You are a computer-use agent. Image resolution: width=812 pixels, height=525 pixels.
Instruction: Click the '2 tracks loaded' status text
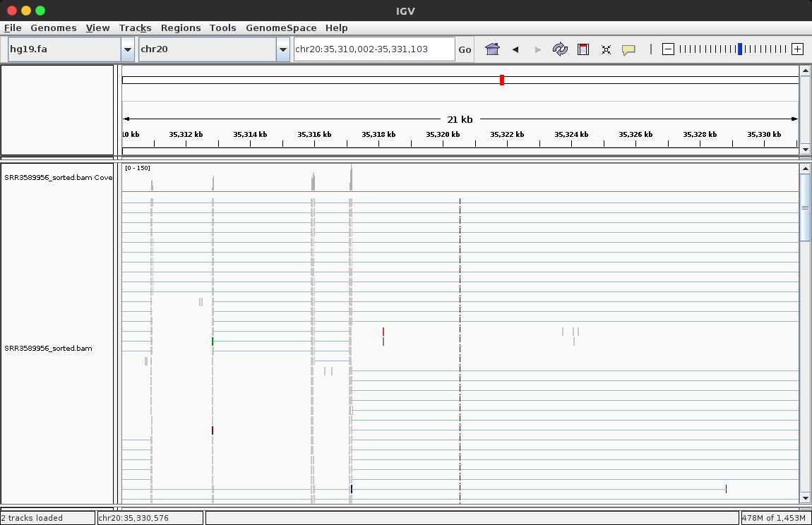click(x=32, y=518)
